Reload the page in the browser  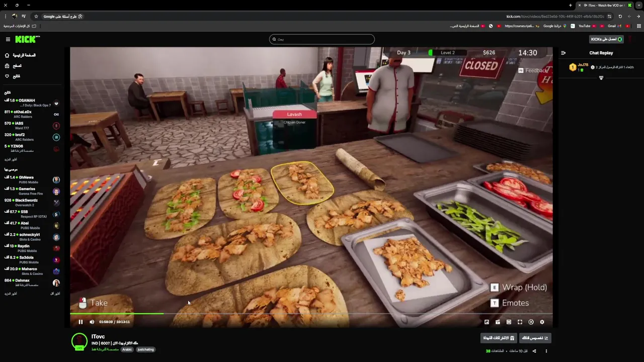click(x=620, y=17)
